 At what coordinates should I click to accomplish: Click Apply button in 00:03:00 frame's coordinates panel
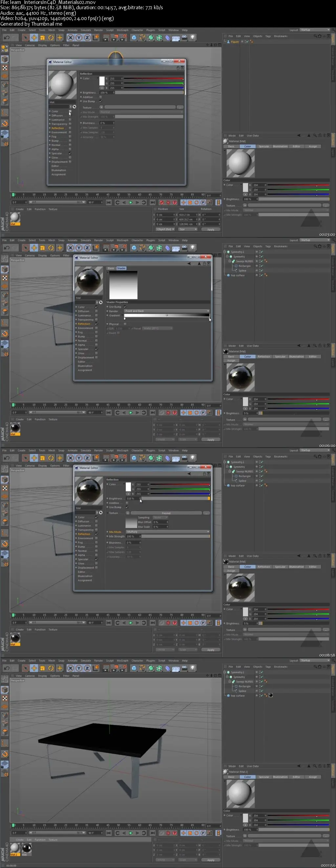(x=211, y=229)
